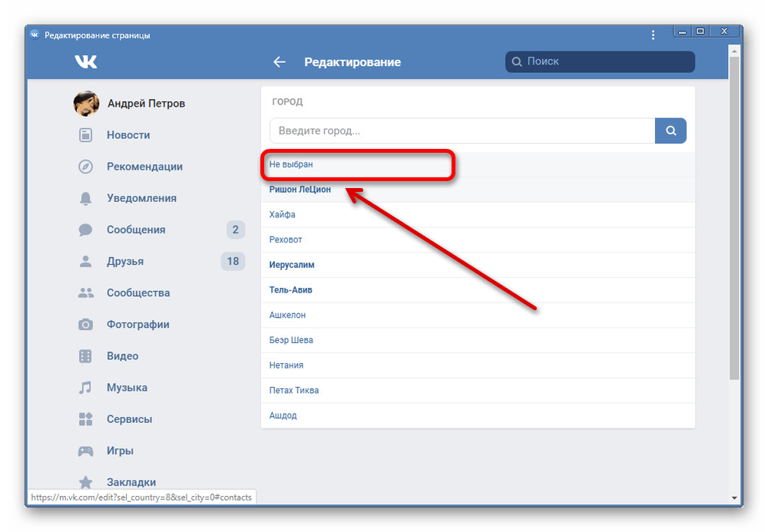Open Игры menu item
This screenshot has width=768, height=532.
click(x=120, y=451)
